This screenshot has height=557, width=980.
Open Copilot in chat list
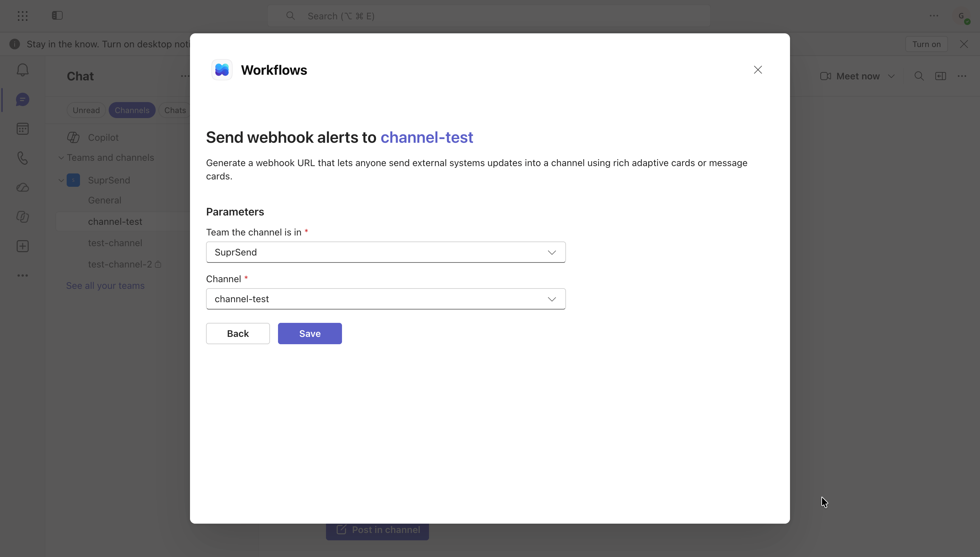(103, 137)
